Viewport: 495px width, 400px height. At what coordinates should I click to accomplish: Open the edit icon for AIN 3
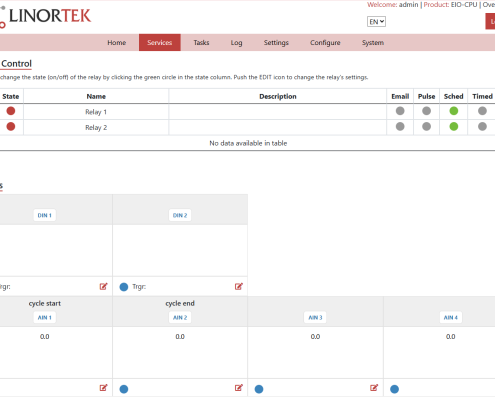(374, 388)
